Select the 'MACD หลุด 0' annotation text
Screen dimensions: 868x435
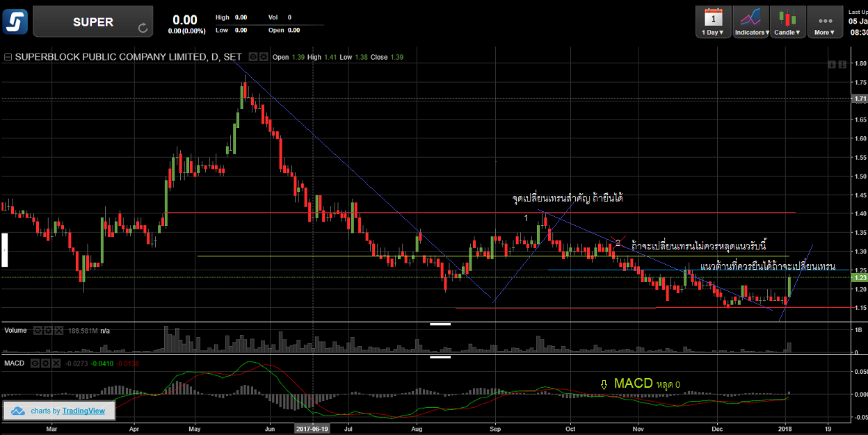click(x=647, y=384)
